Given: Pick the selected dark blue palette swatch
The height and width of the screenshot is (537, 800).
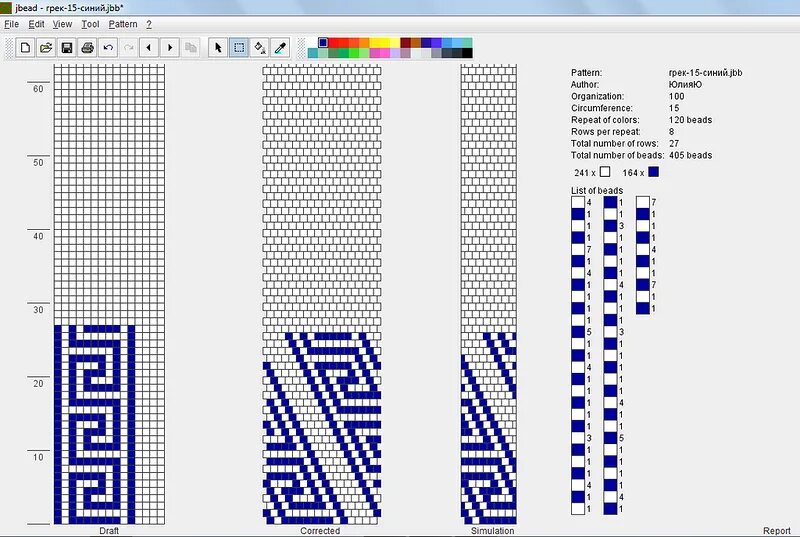Looking at the screenshot, I should click(323, 42).
